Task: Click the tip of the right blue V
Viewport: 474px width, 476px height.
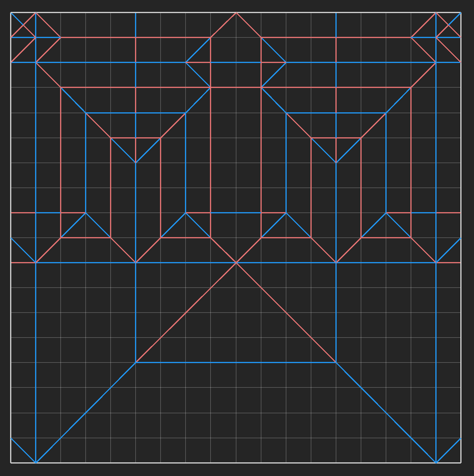Action: (336, 163)
